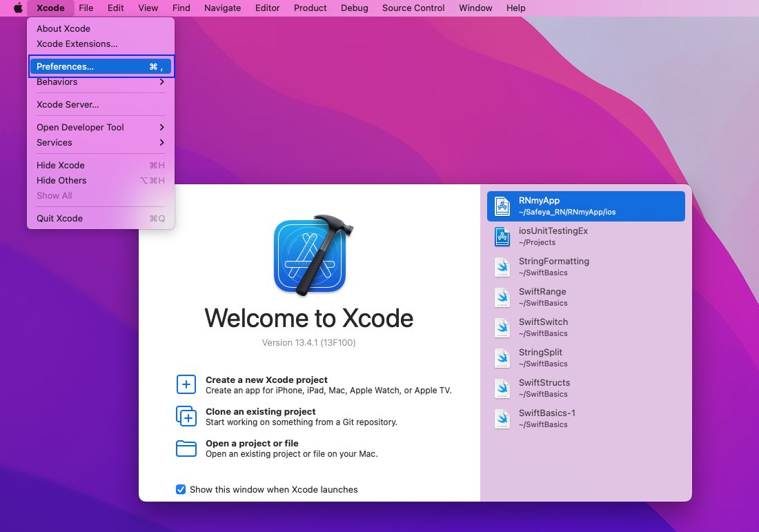Viewport: 759px width, 532px height.
Task: Open the Help menu
Action: tap(515, 8)
